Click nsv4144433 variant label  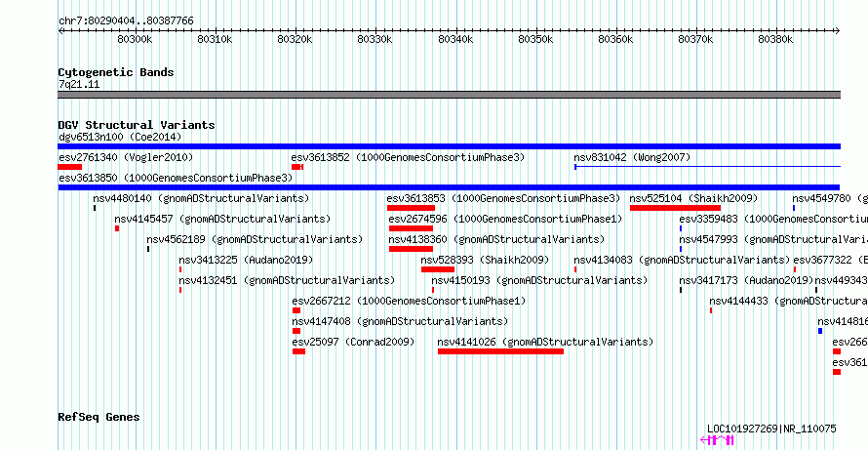tap(788, 301)
